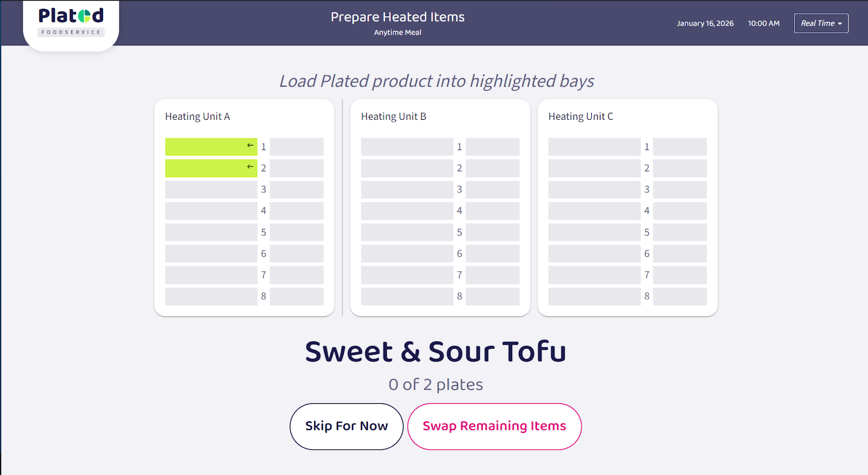Click left bay 8 of Heating Unit C
This screenshot has height=475, width=868.
(594, 296)
